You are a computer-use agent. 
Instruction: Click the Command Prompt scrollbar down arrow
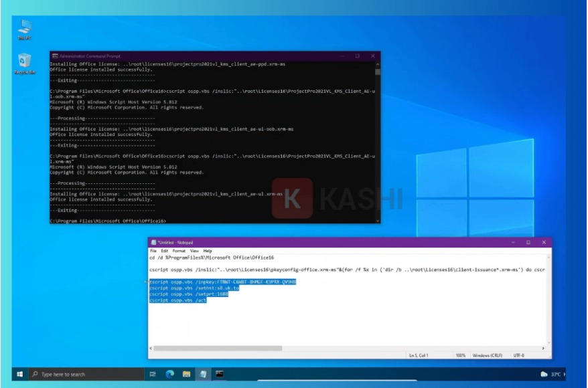pos(378,220)
